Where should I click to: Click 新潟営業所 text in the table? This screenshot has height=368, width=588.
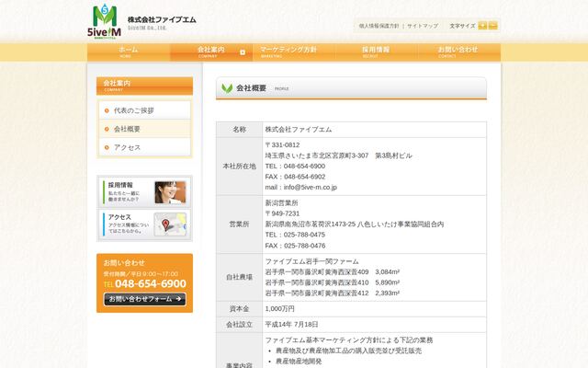[282, 202]
